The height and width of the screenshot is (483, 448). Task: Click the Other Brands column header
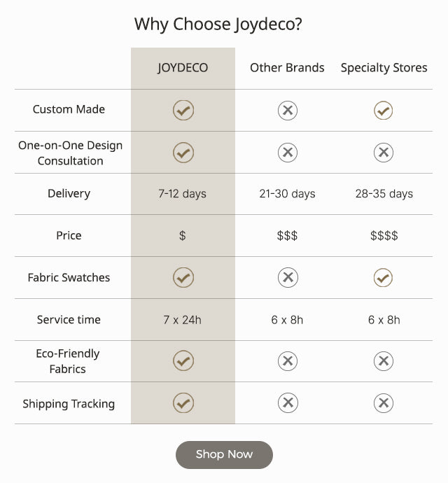287,68
